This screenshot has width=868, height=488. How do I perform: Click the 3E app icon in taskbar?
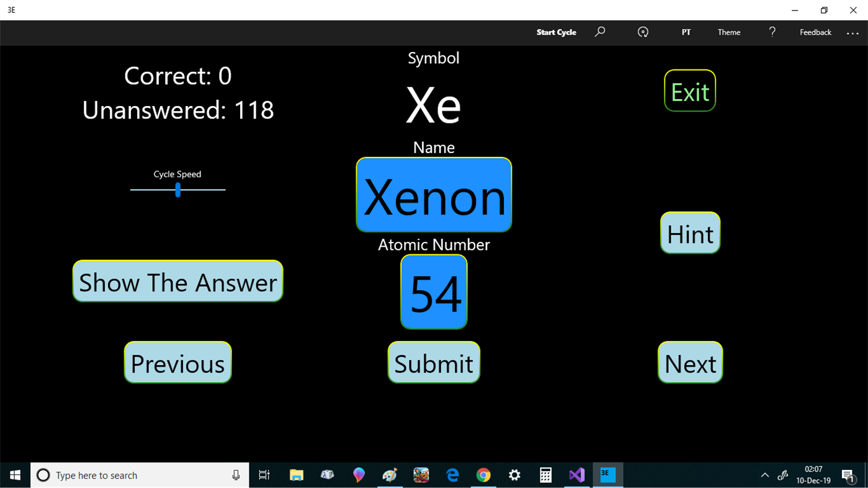click(x=608, y=475)
